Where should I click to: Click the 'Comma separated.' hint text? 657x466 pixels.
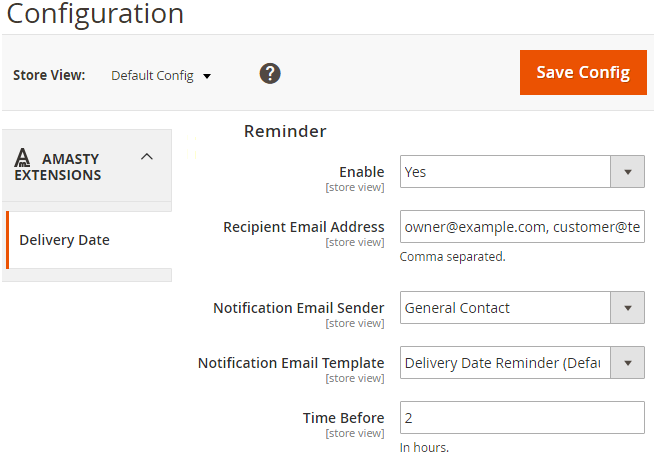453,256
